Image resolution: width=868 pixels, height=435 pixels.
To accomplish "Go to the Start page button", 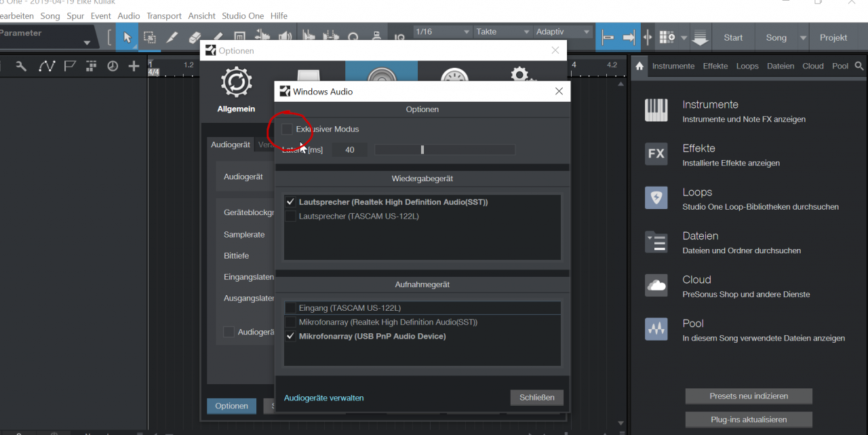I will coord(733,38).
